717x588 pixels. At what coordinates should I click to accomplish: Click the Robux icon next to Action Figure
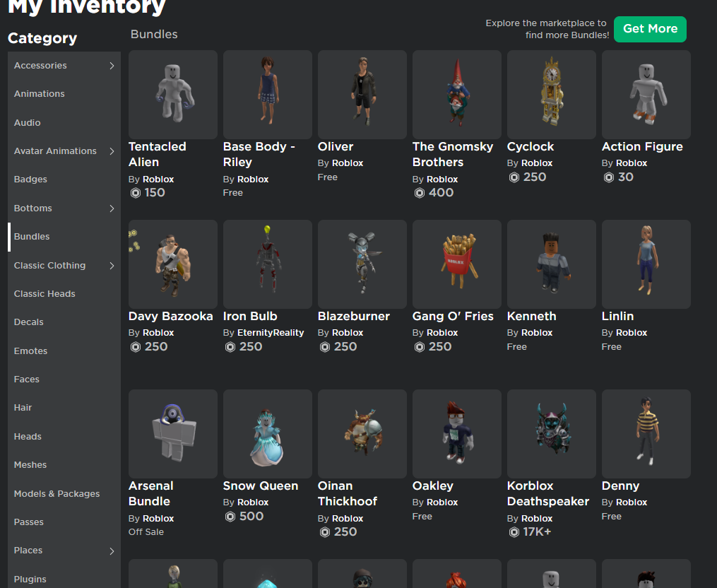[x=609, y=177]
